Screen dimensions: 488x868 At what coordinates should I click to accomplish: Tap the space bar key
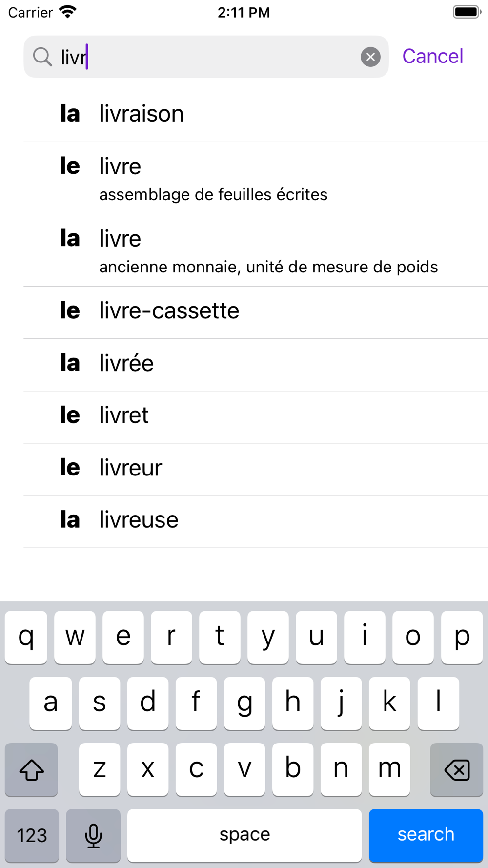(244, 835)
